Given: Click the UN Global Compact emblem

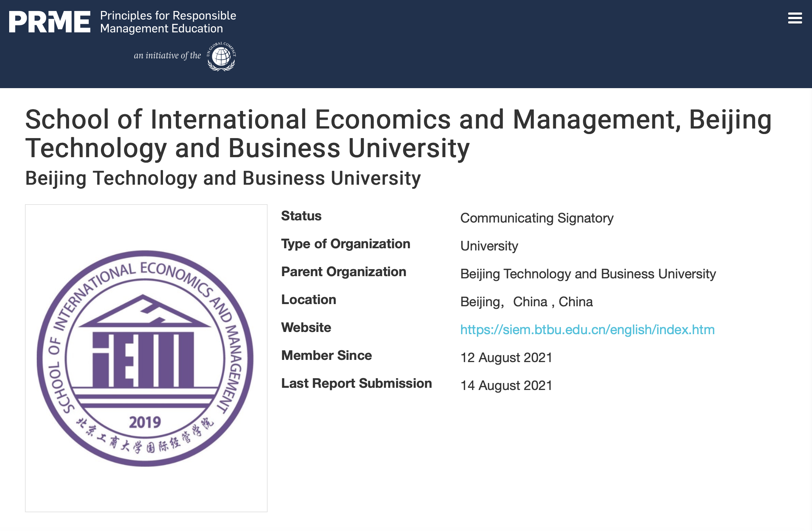Looking at the screenshot, I should click(221, 57).
